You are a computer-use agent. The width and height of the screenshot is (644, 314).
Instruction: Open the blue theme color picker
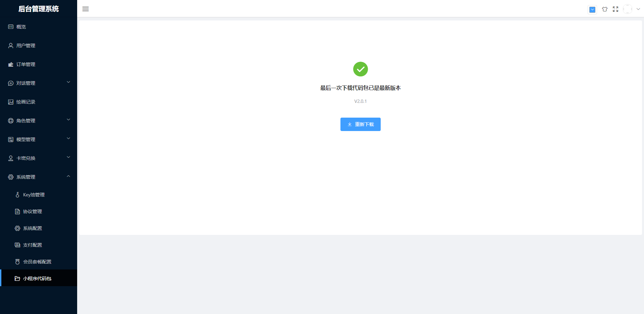pos(592,10)
